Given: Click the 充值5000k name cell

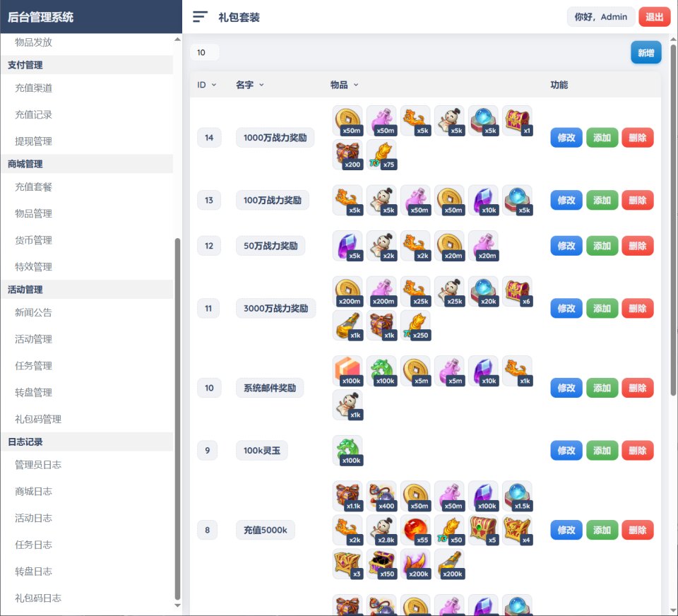Looking at the screenshot, I should click(x=265, y=530).
